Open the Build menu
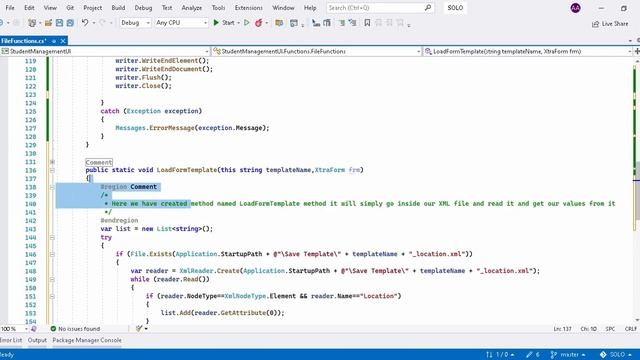Image resolution: width=640 pixels, height=360 pixels. [118, 8]
